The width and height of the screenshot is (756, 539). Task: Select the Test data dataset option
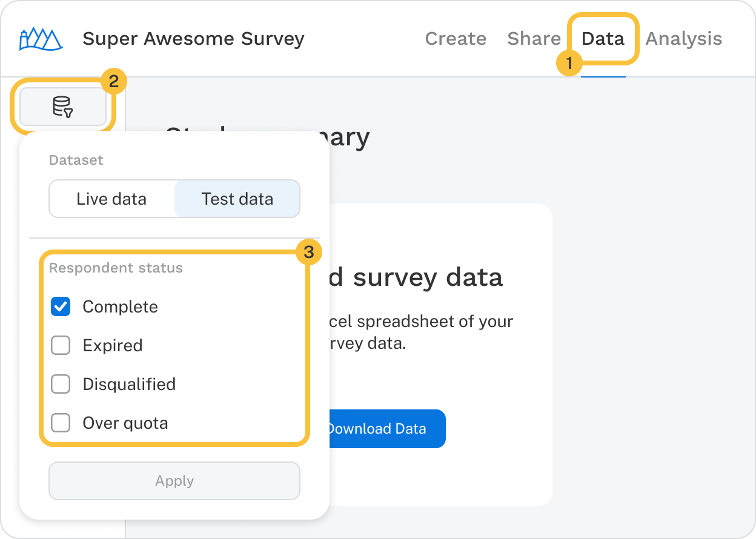[237, 199]
